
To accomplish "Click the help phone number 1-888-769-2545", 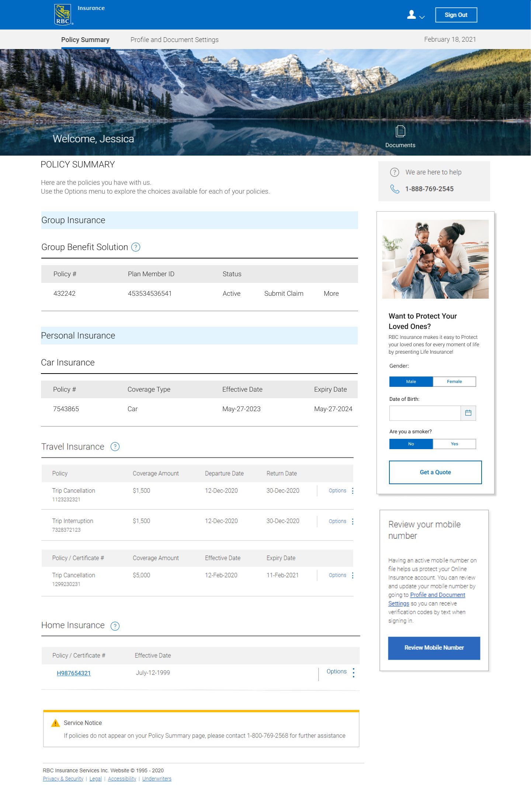I will (430, 189).
